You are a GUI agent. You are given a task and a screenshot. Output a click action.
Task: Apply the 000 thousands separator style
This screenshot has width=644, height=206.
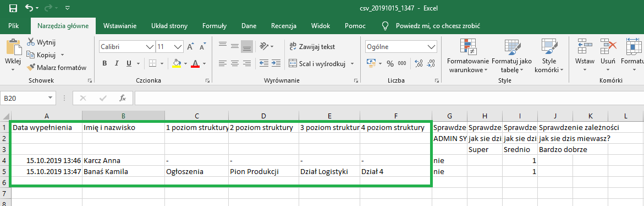[x=402, y=63]
